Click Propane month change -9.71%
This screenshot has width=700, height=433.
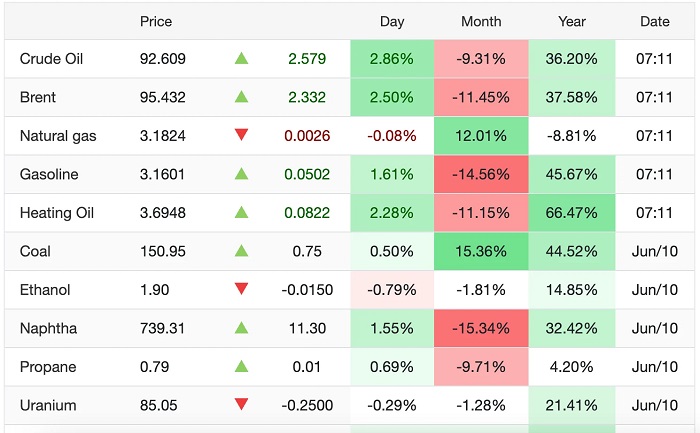pos(481,367)
